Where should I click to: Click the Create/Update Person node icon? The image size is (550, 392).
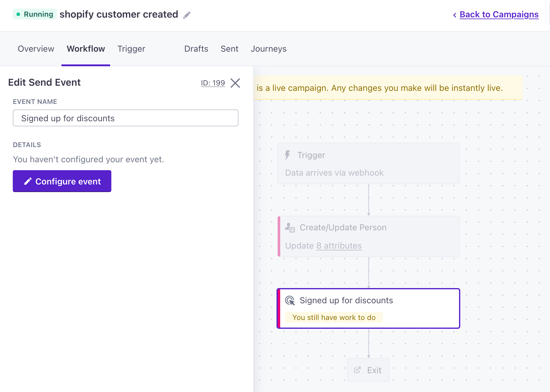click(290, 228)
